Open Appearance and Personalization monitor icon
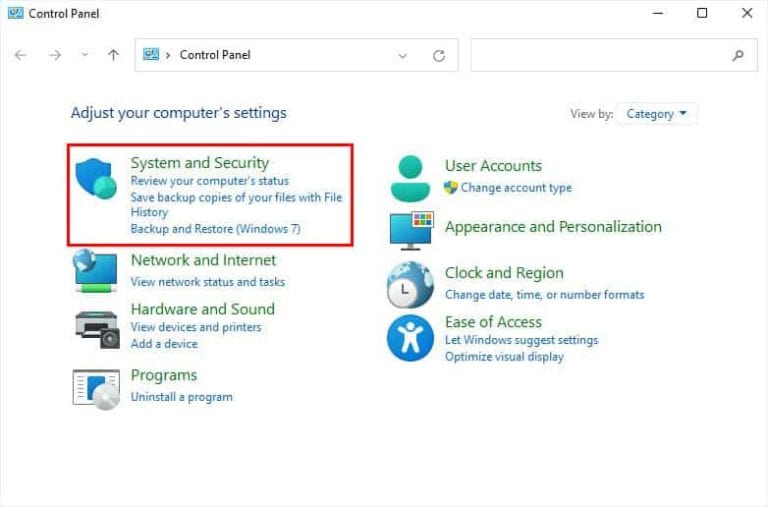 (411, 230)
